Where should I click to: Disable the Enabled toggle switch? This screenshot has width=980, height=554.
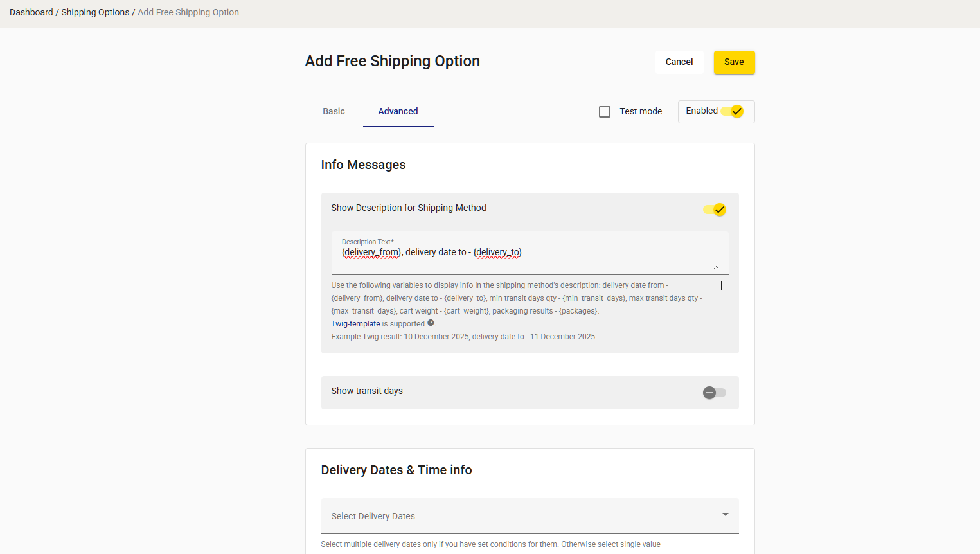732,112
